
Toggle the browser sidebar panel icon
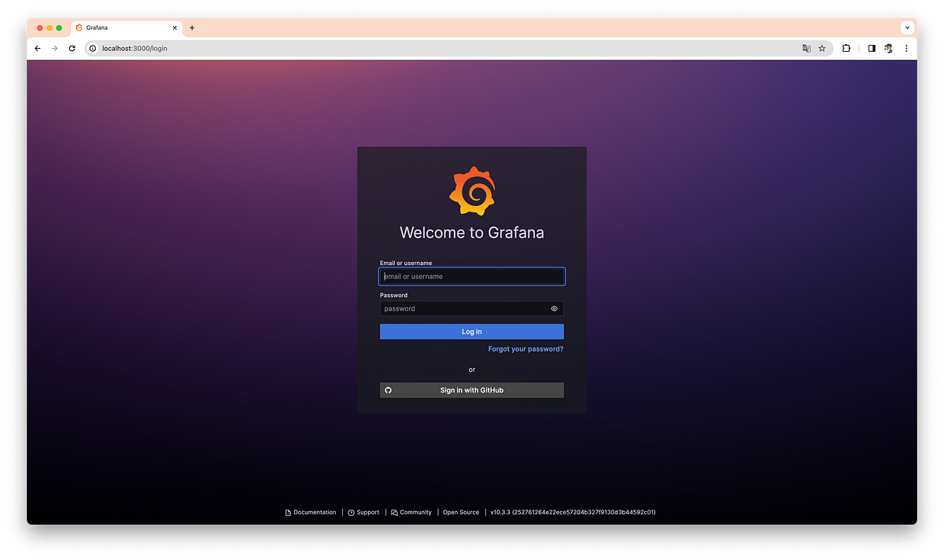(x=871, y=48)
